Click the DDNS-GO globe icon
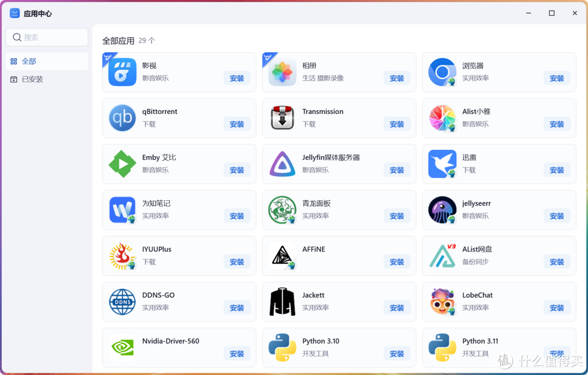 click(121, 302)
